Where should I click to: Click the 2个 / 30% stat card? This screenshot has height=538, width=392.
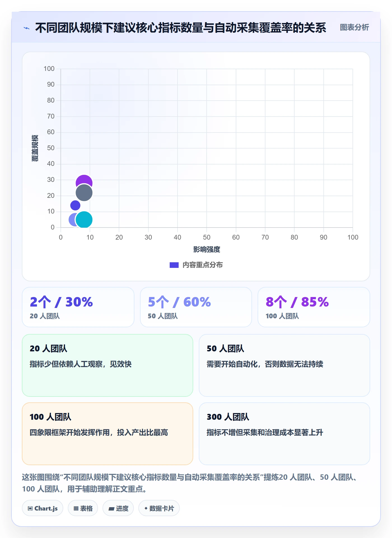(78, 307)
